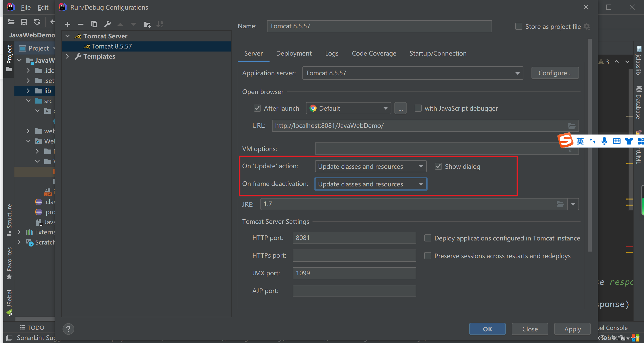Open JRebel tool window side tab
The width and height of the screenshot is (644, 343).
coord(9,303)
